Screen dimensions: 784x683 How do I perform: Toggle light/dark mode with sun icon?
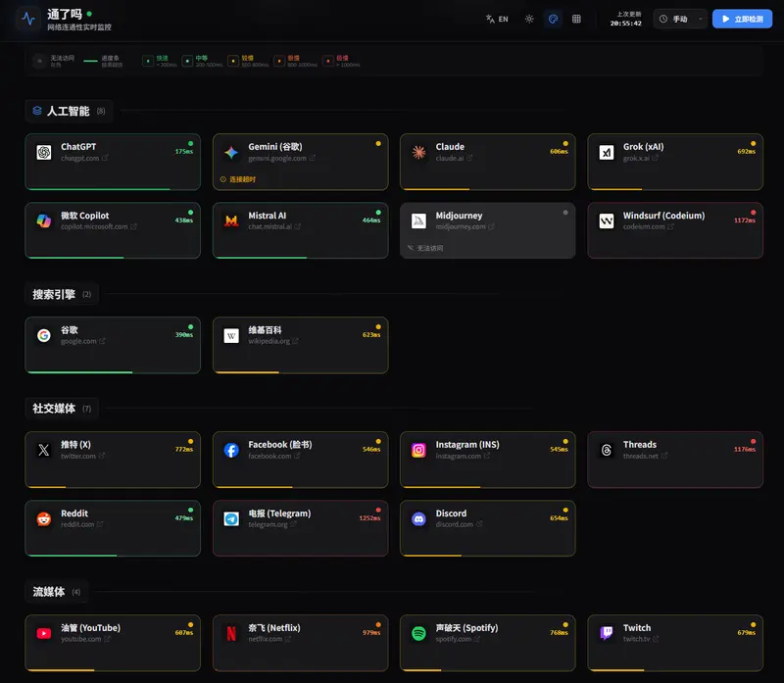click(529, 19)
